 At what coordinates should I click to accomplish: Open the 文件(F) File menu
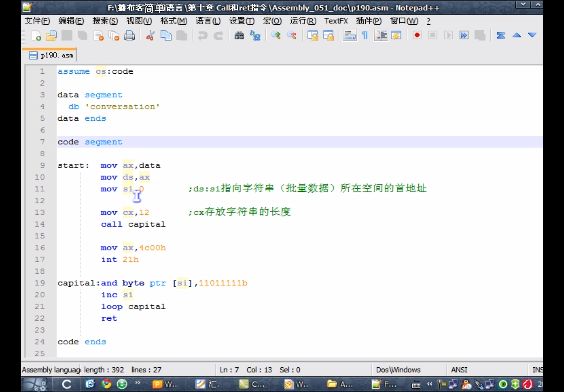[37, 21]
